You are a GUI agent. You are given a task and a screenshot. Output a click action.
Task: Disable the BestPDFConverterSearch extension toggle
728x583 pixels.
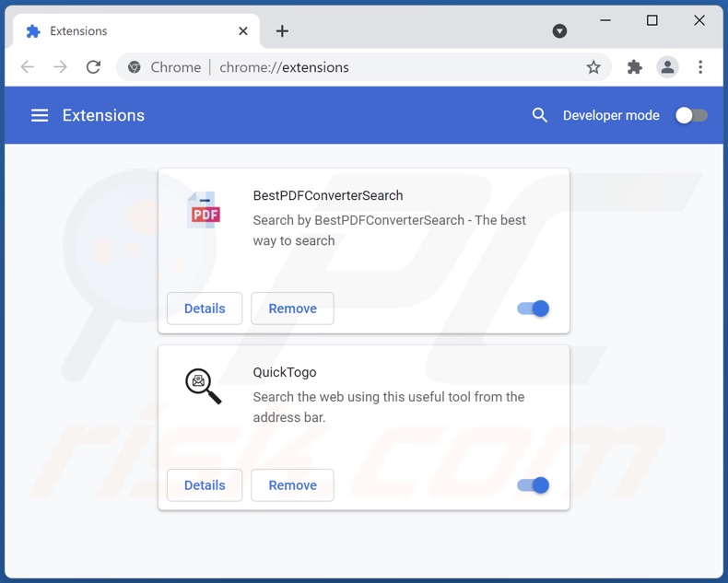533,309
